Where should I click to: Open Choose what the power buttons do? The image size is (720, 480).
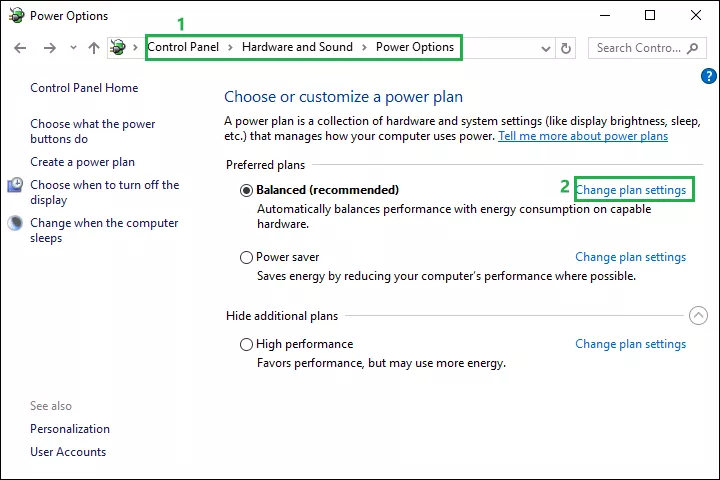93,131
